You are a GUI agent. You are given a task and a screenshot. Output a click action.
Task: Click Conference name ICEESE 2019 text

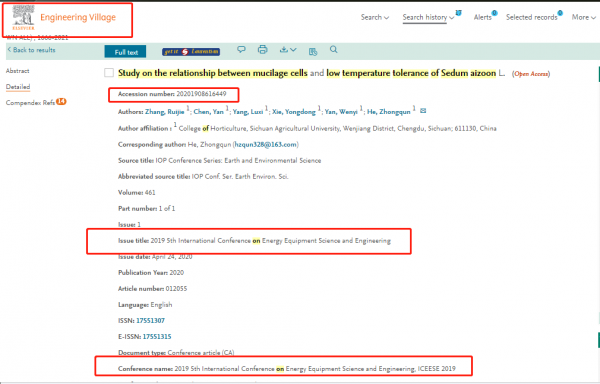point(315,369)
